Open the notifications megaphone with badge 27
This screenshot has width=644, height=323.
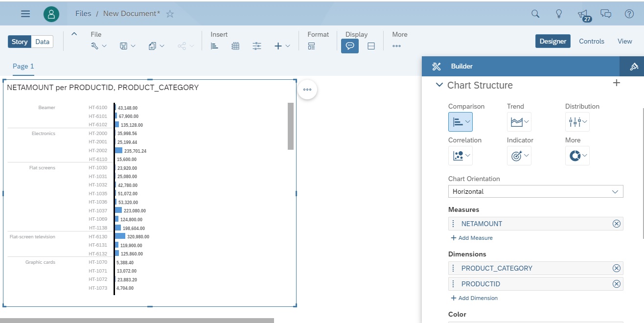click(x=582, y=13)
